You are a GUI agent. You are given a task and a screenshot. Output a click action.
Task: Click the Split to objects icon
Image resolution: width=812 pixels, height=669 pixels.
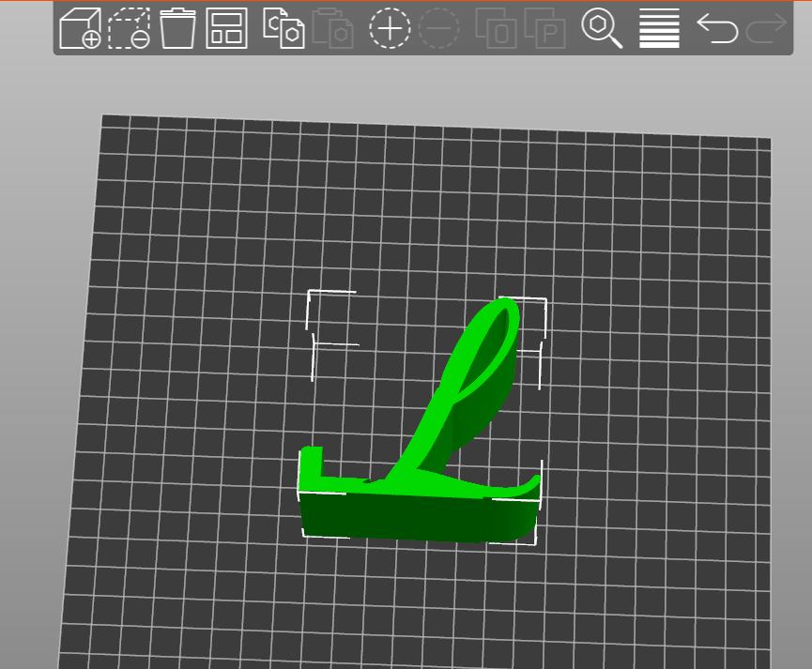(x=496, y=28)
